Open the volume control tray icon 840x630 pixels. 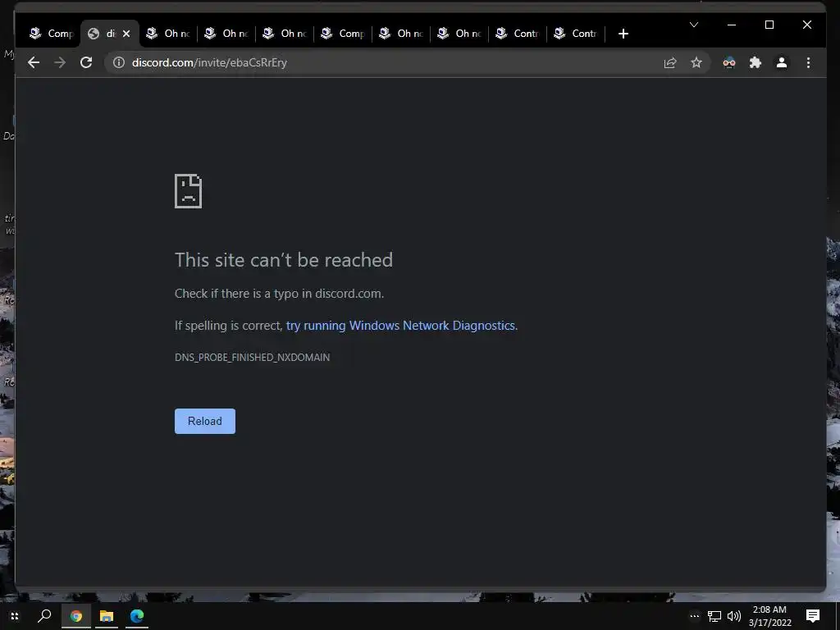(x=734, y=617)
